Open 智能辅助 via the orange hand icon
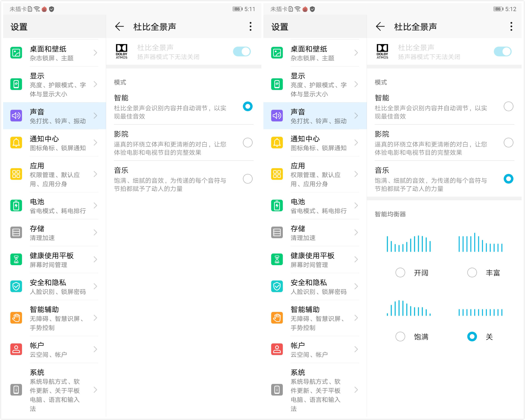 (x=16, y=319)
